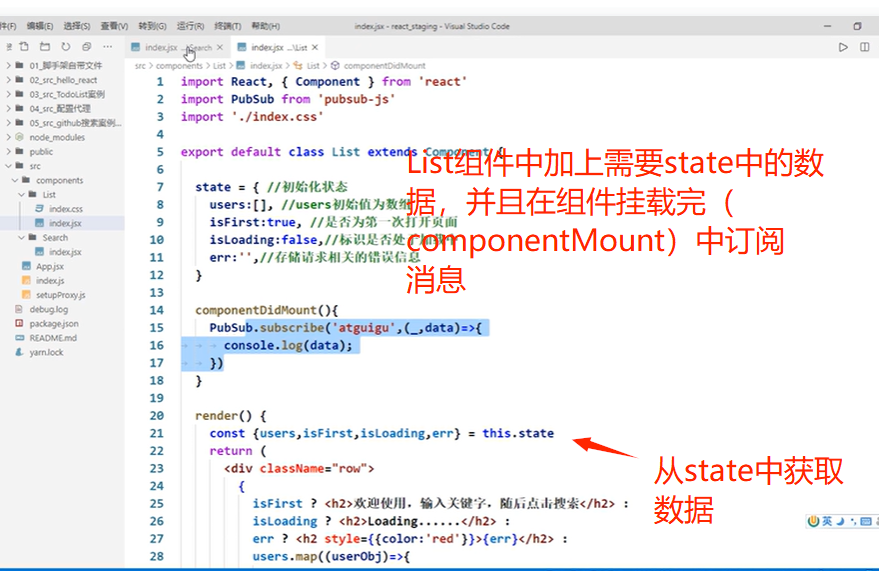Open index.jsx under the Search folder

click(65, 252)
